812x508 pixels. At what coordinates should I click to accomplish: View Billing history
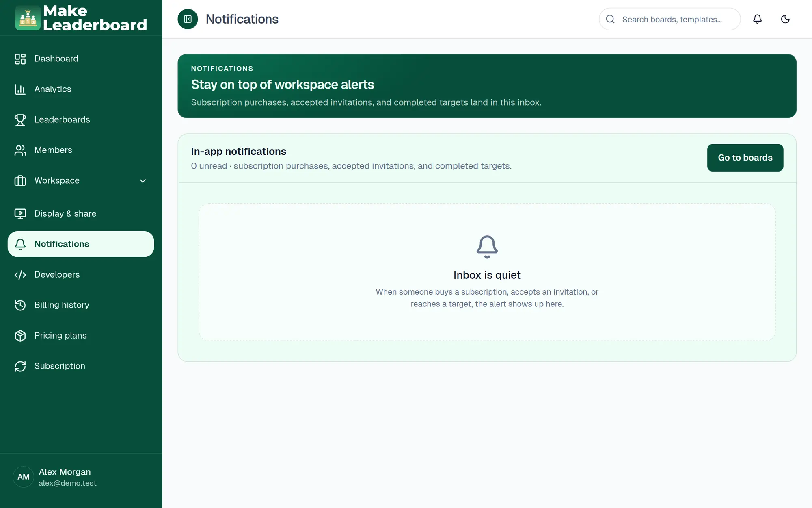(81, 305)
